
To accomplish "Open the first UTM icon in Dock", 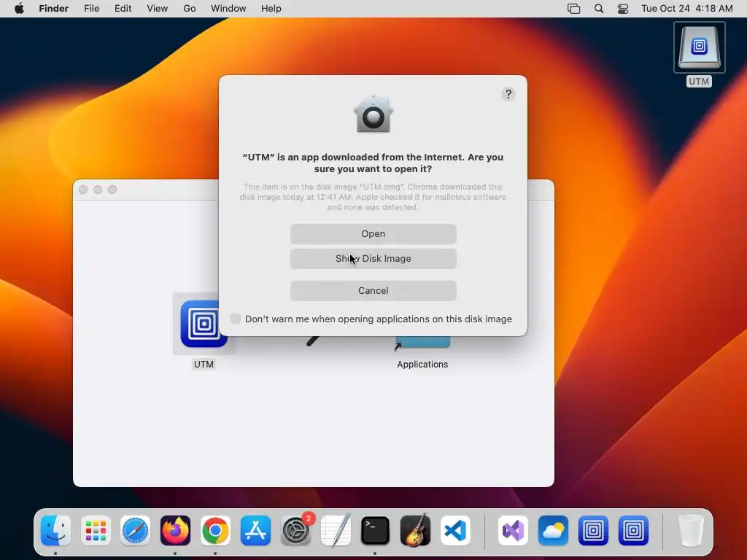I will (593, 531).
